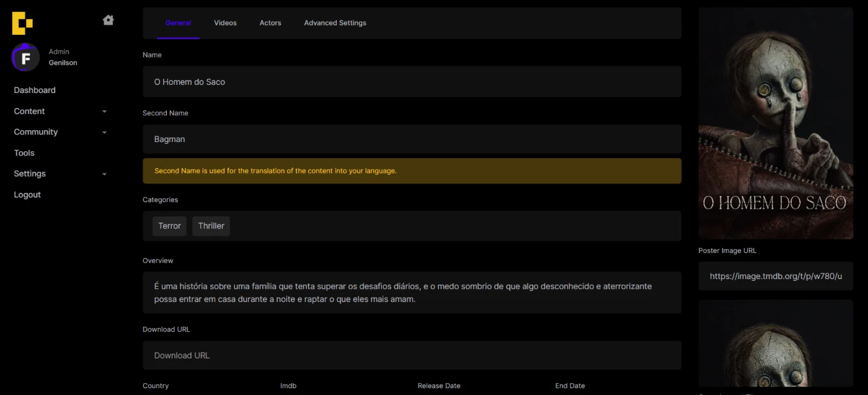Viewport: 868px width, 395px height.
Task: Switch to the Advanced Settings tab
Action: point(335,23)
